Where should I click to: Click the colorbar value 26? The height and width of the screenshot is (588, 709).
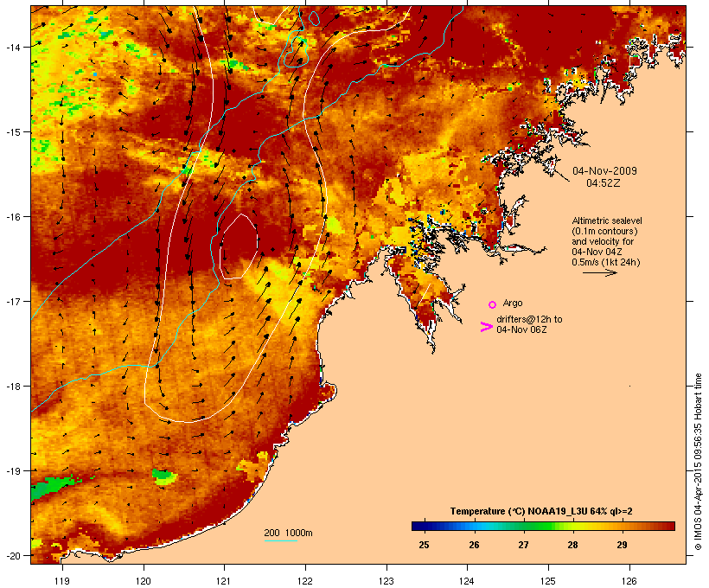(x=474, y=545)
